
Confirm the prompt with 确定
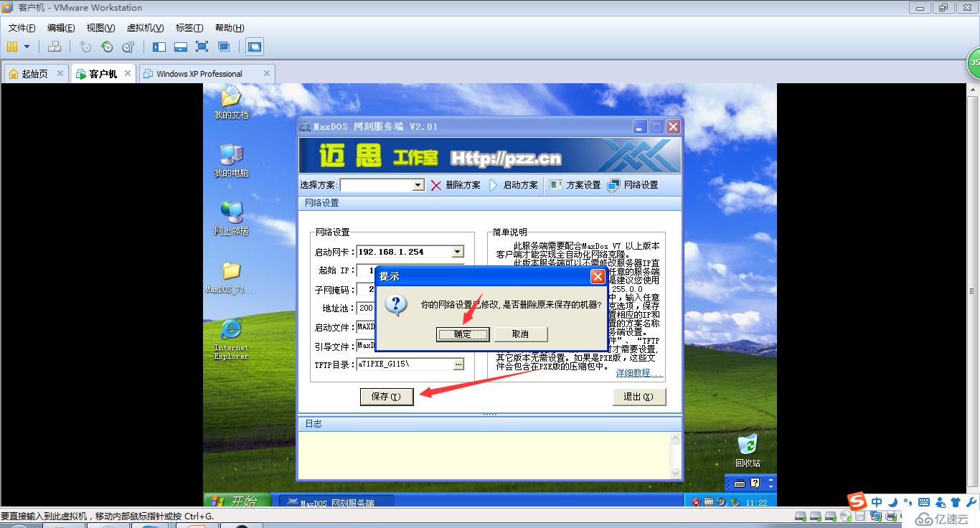pos(463,334)
